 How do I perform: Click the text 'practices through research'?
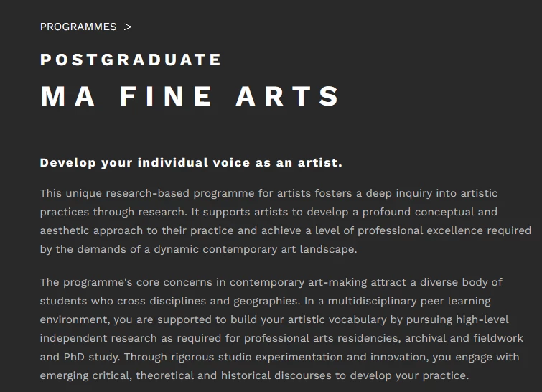tap(112, 212)
